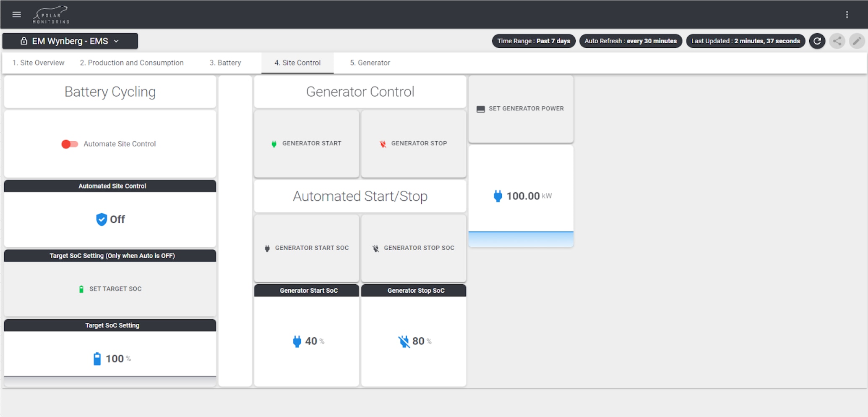Click the Polar Monitoring logo

coord(51,15)
